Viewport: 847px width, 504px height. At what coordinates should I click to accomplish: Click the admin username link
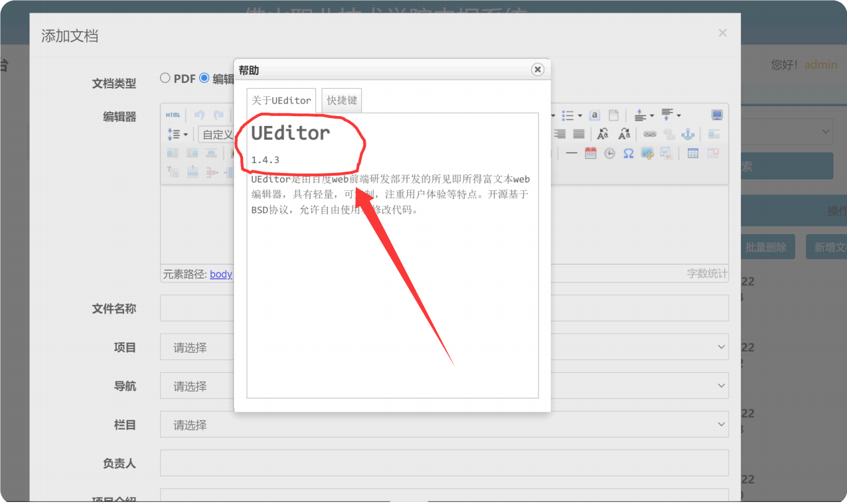(x=820, y=65)
